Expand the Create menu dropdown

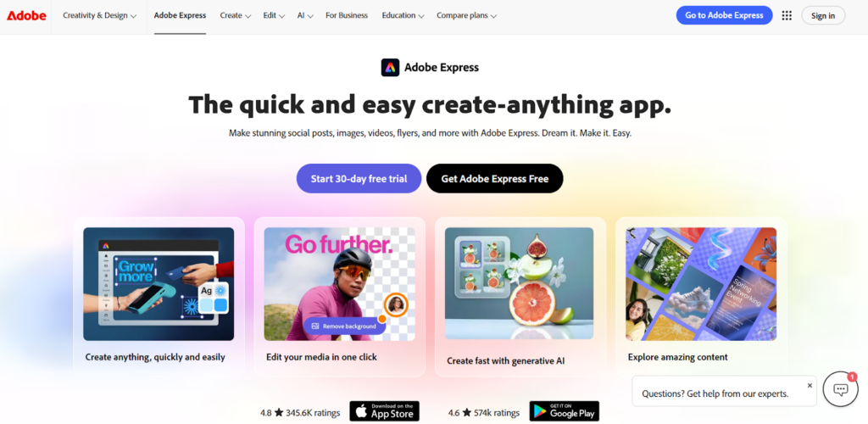click(x=236, y=15)
